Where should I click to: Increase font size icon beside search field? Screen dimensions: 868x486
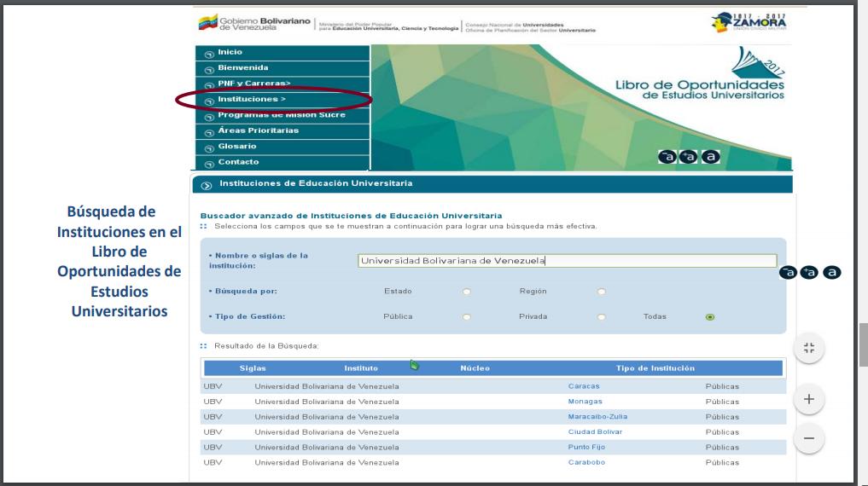pos(809,272)
